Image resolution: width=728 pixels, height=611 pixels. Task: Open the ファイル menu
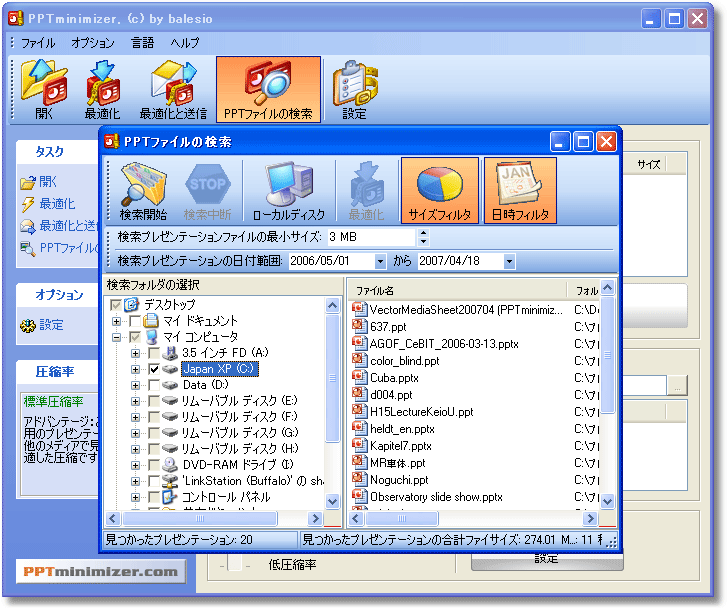(x=38, y=43)
